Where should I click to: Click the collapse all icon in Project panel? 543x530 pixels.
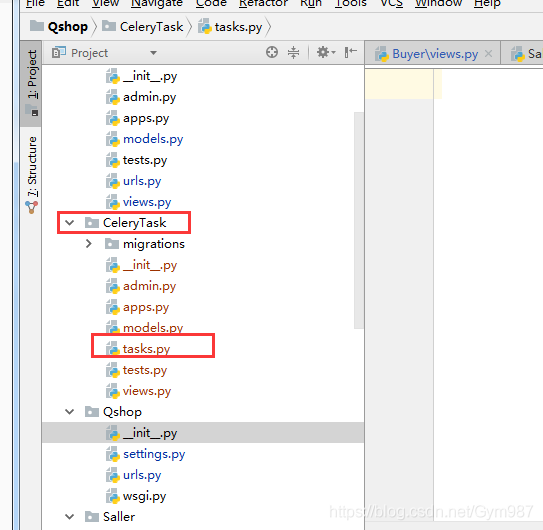(x=293, y=53)
